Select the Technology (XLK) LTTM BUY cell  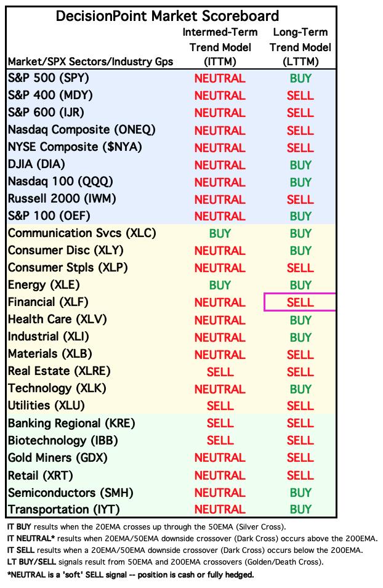[x=300, y=389]
